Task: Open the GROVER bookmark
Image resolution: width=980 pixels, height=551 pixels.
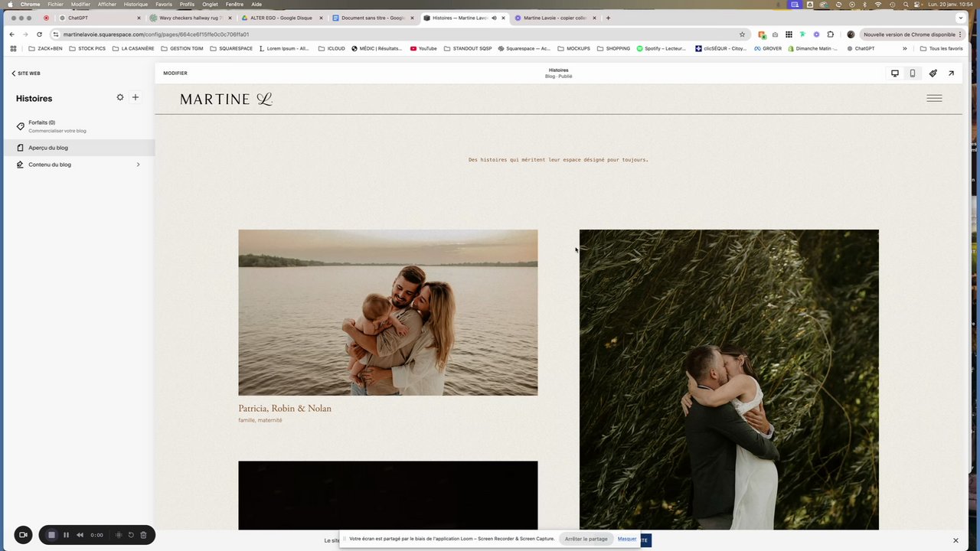Action: coord(768,48)
